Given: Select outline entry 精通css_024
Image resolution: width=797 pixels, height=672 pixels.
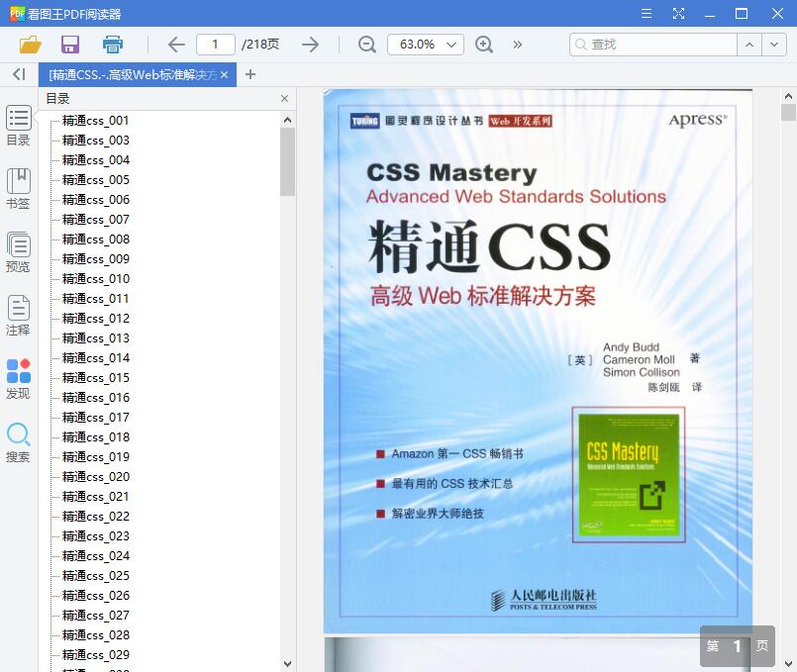Looking at the screenshot, I should [96, 556].
